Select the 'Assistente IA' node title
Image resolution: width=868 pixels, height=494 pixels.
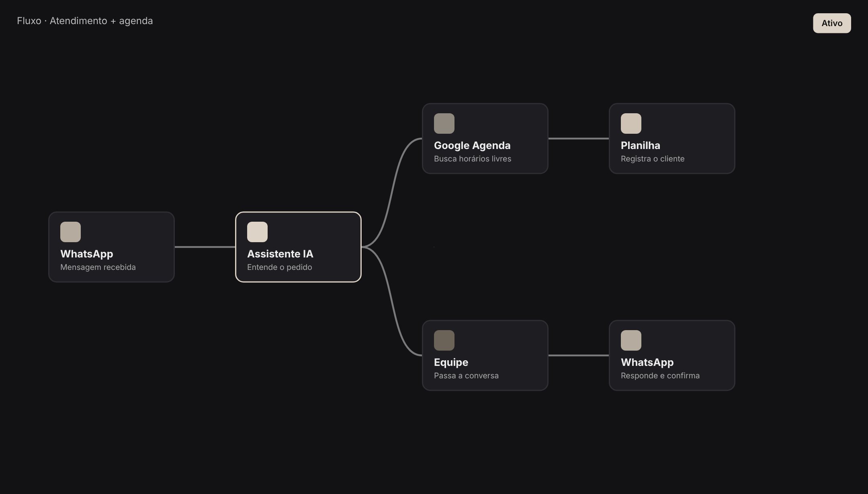click(280, 254)
